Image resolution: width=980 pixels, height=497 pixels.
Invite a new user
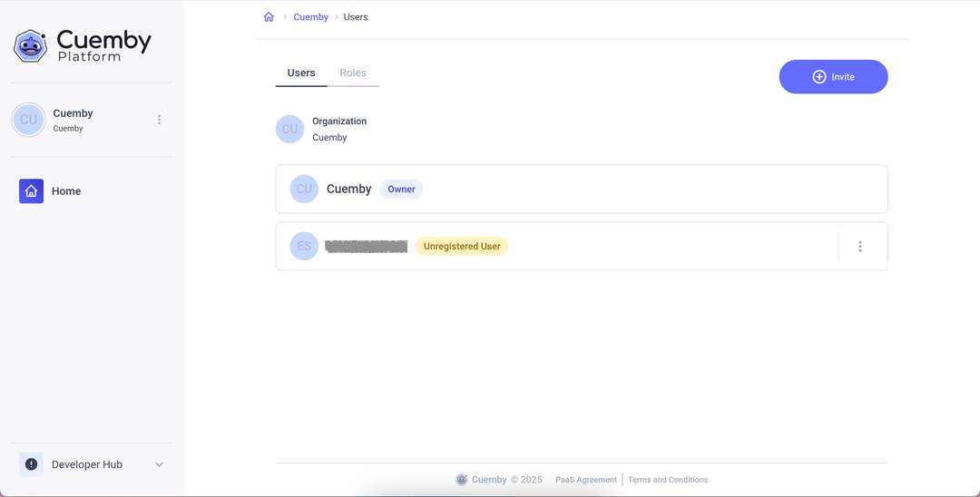833,77
